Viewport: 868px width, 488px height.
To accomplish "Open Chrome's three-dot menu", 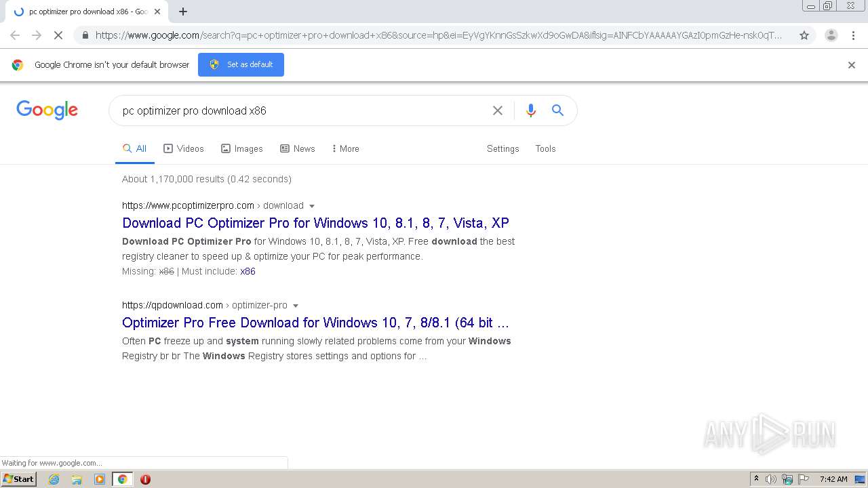I will (852, 35).
